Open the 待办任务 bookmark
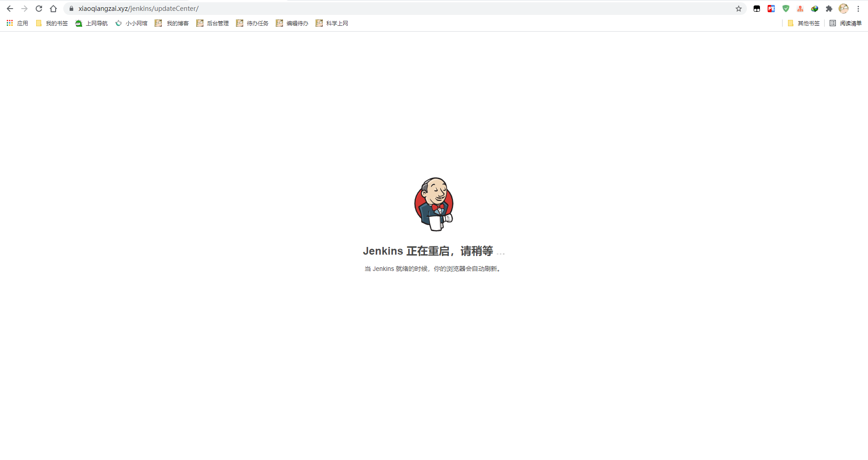This screenshot has height=460, width=868. pyautogui.click(x=252, y=23)
